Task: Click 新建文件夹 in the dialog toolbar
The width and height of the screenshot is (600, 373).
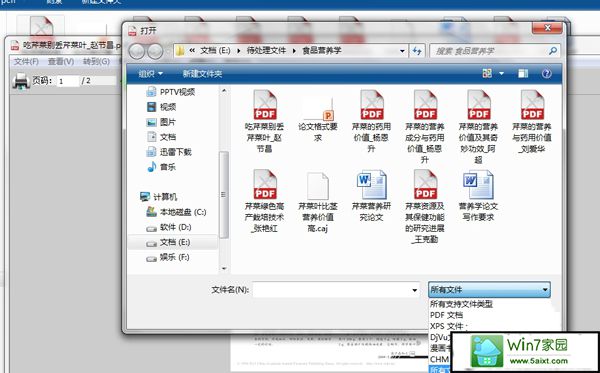Action: (x=202, y=73)
